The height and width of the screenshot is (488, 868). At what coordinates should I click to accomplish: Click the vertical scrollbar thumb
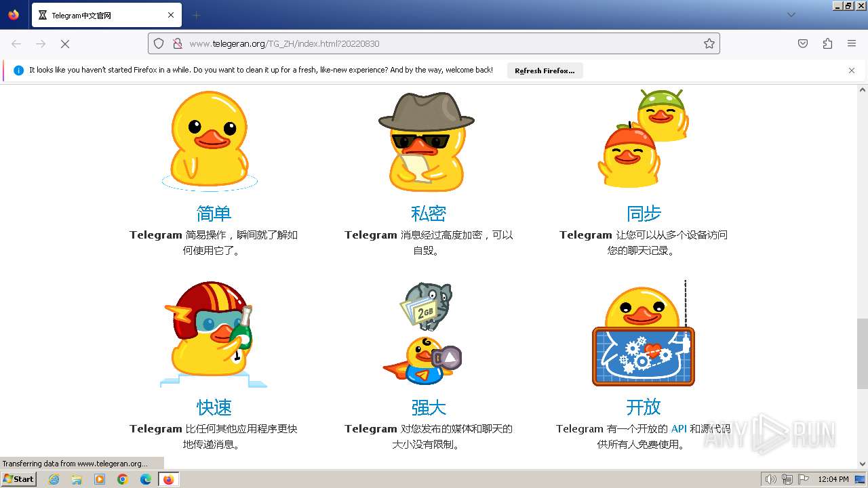863,353
